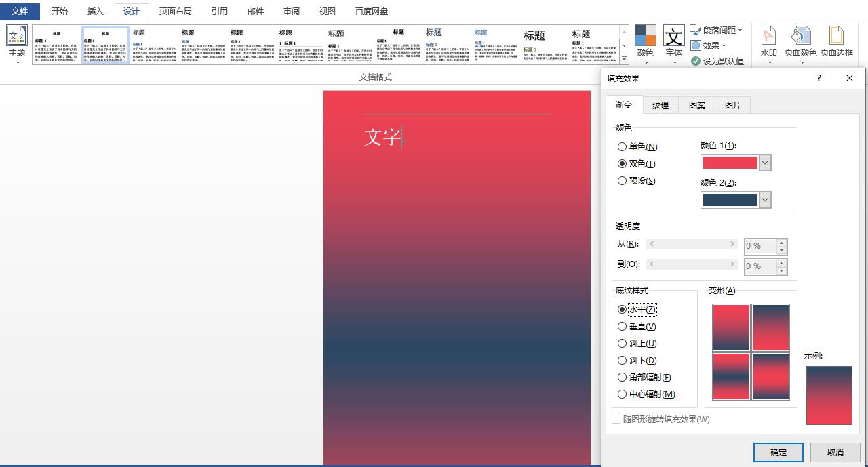
Task: Open the 页面颜色 page color menu
Action: [x=800, y=45]
